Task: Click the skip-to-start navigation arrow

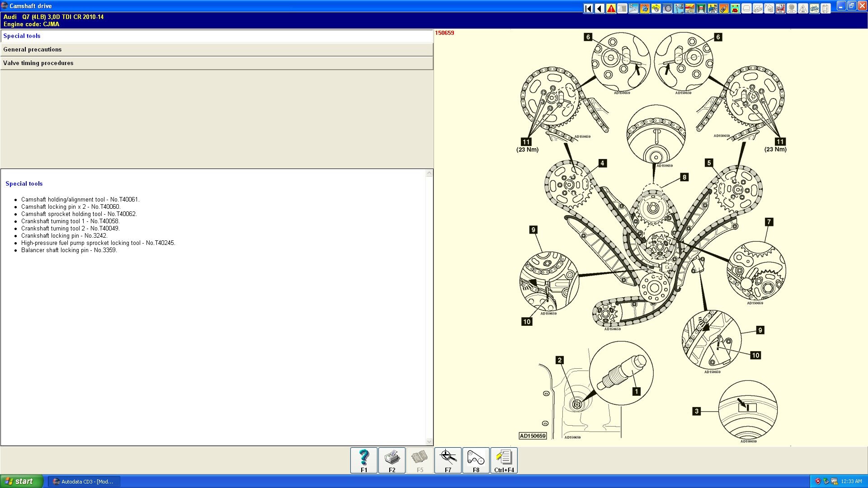Action: (588, 8)
